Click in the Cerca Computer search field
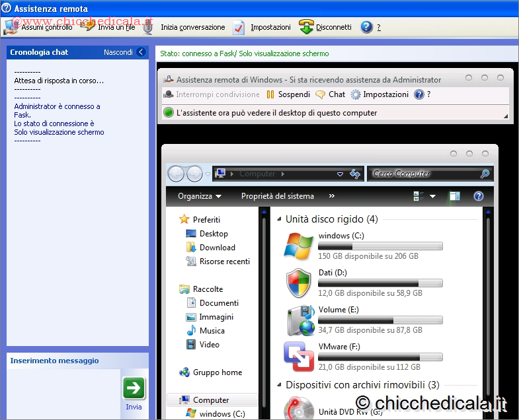This screenshot has width=519, height=420. pyautogui.click(x=423, y=174)
